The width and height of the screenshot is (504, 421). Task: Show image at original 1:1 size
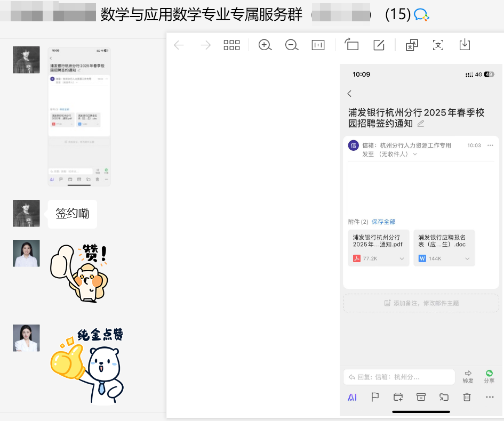pos(318,45)
